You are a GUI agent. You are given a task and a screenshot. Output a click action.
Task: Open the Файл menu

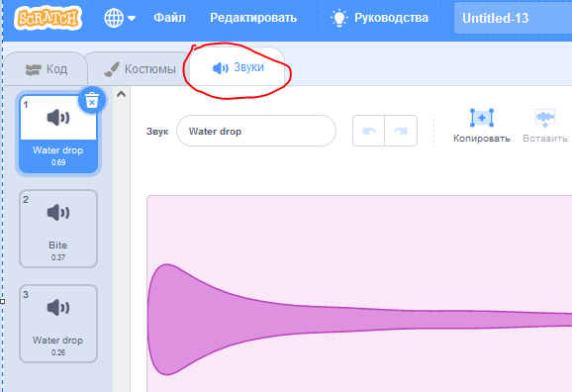click(169, 18)
